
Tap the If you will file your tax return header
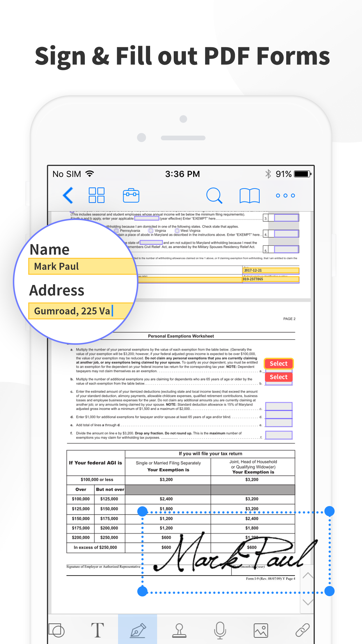pos(210,454)
